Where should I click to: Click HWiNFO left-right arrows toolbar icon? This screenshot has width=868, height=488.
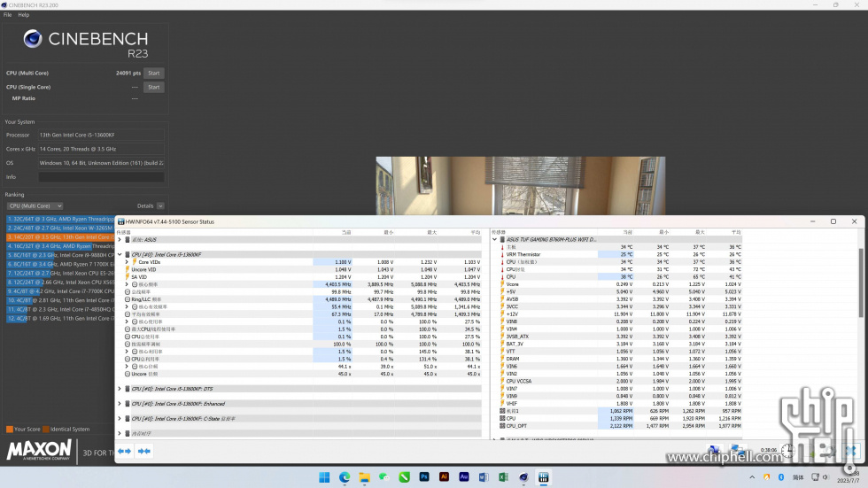click(x=125, y=452)
